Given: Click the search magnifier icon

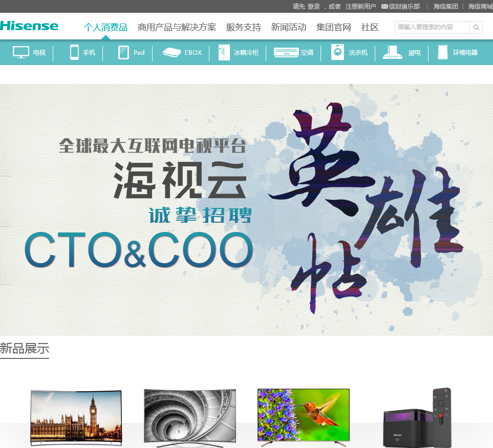Looking at the screenshot, I should (476, 27).
